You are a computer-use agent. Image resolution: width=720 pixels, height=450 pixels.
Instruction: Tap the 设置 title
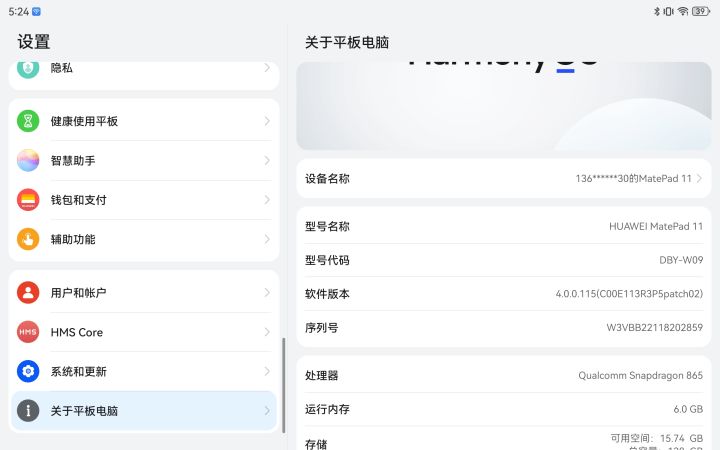[x=34, y=42]
